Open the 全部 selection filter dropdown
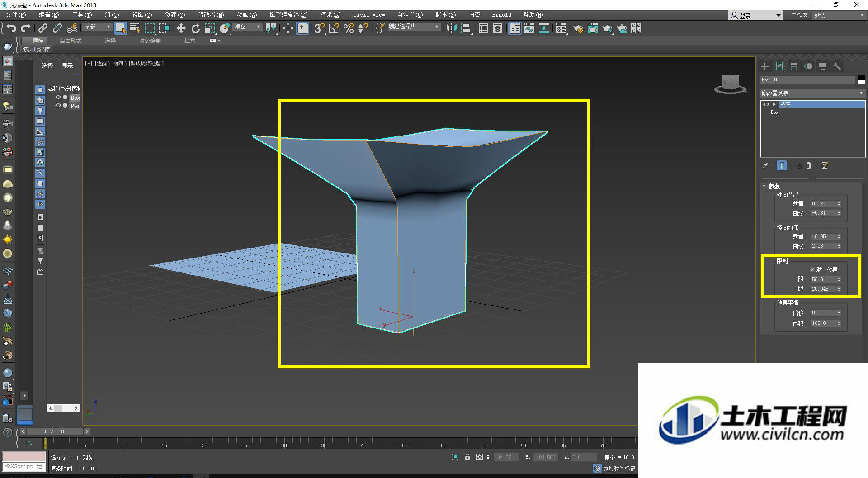Image resolution: width=868 pixels, height=478 pixels. point(97,27)
